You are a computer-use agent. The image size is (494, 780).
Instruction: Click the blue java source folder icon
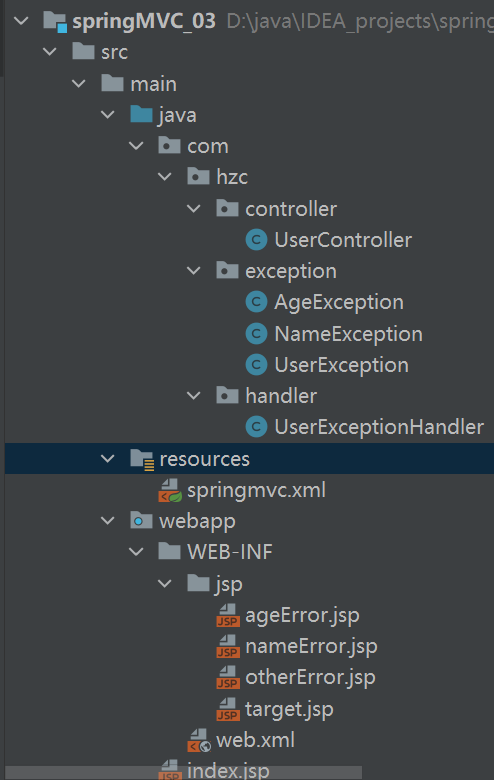(x=141, y=114)
